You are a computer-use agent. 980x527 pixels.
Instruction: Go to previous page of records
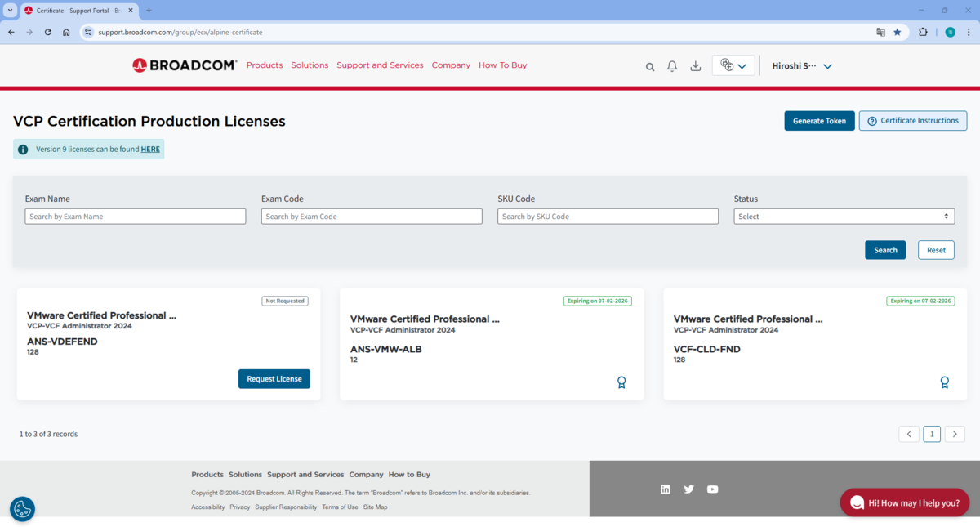click(x=909, y=435)
